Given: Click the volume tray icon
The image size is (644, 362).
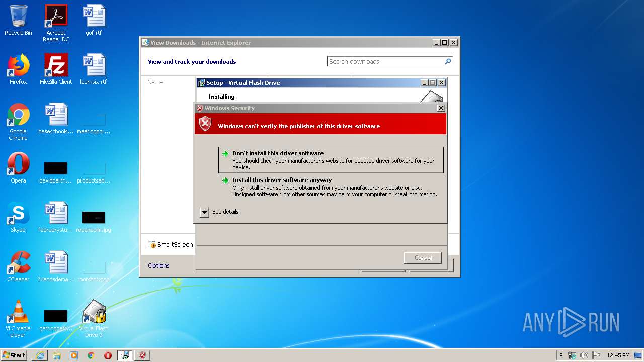Looking at the screenshot, I should (584, 355).
